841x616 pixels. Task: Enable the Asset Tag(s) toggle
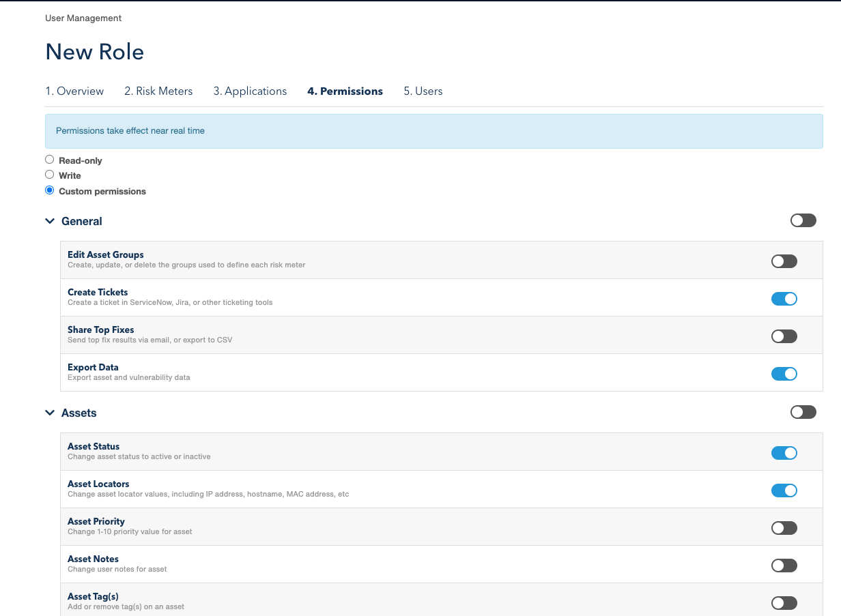pos(784,603)
